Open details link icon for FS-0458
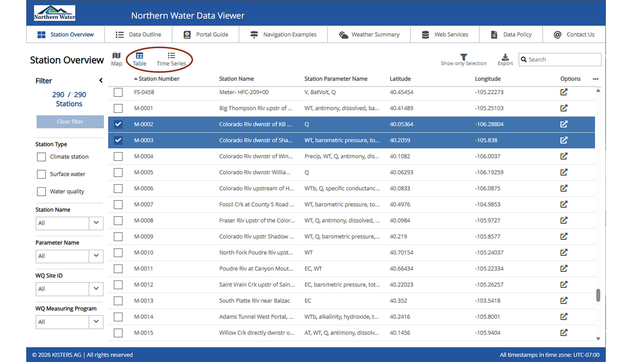644x362 pixels. click(x=564, y=92)
